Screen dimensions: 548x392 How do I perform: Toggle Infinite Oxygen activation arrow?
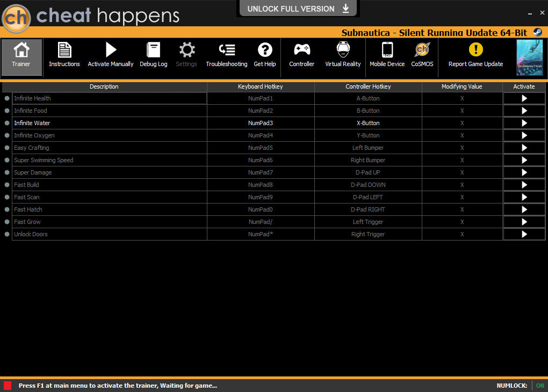click(x=524, y=135)
